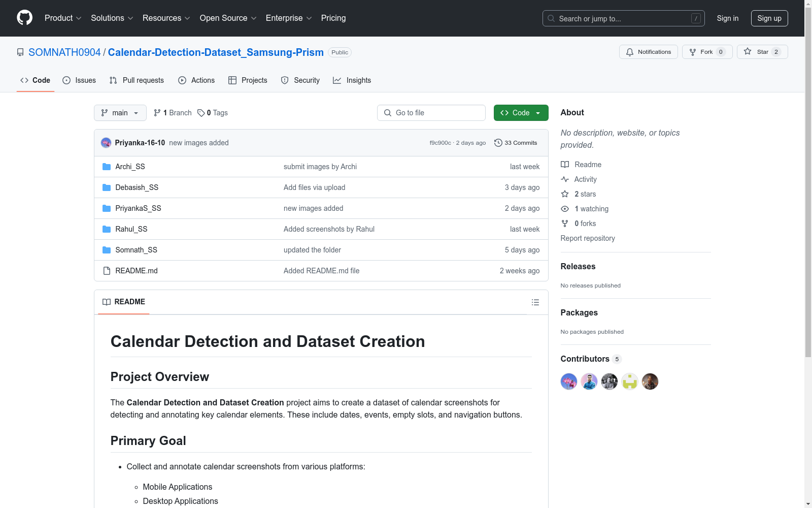Viewport: 812px width, 508px height.
Task: Switch to the Issues tab
Action: tap(79, 80)
